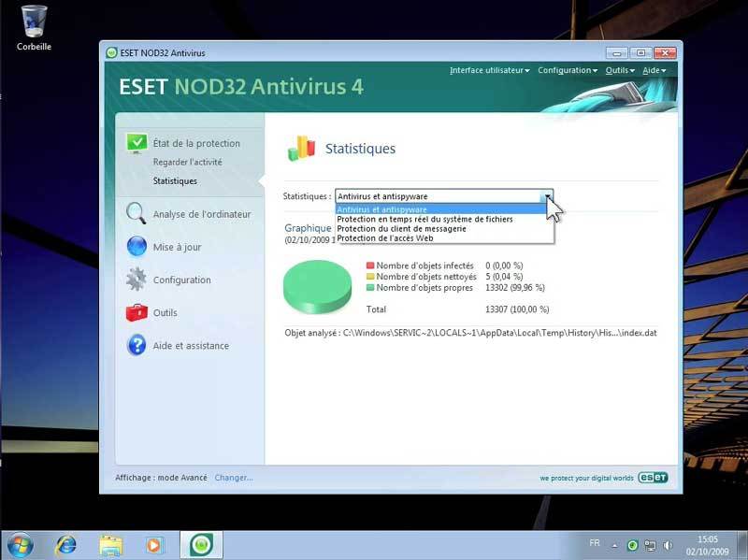Screen dimensions: 748x560
Task: Click the FR language indicator in taskbar
Action: [x=595, y=543]
